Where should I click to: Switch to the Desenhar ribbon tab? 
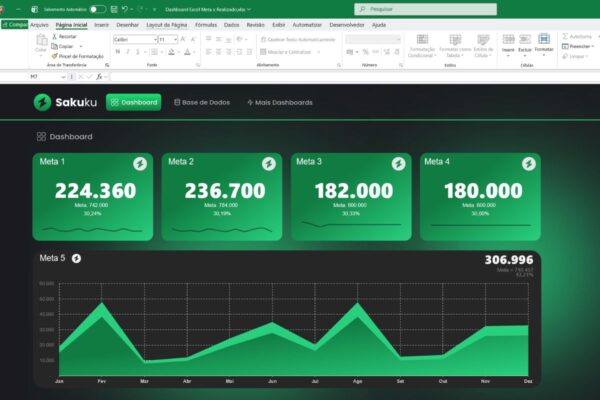point(127,25)
